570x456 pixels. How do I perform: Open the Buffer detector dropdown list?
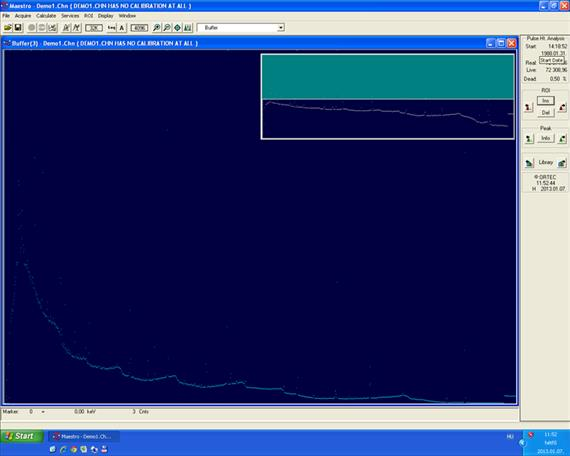(x=281, y=28)
